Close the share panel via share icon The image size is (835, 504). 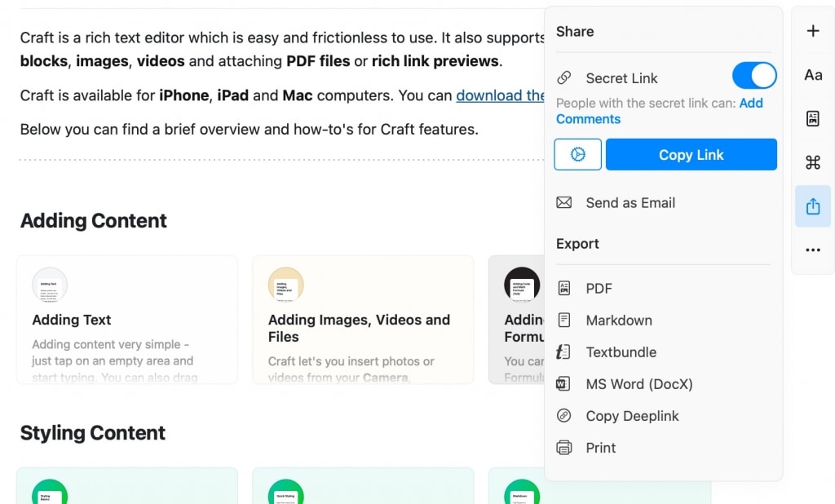coord(813,206)
